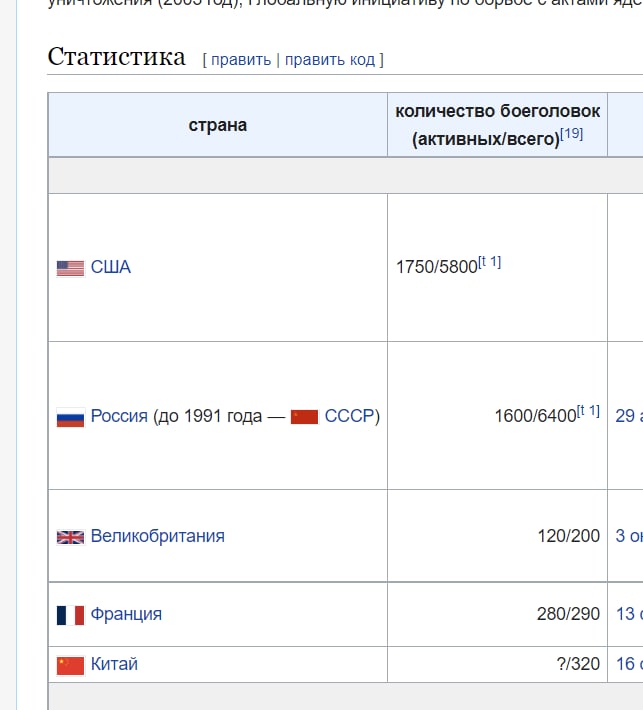Screen dimensions: 643x710
Task: Open footnote [19] in the warheads header
Action: click(x=572, y=133)
